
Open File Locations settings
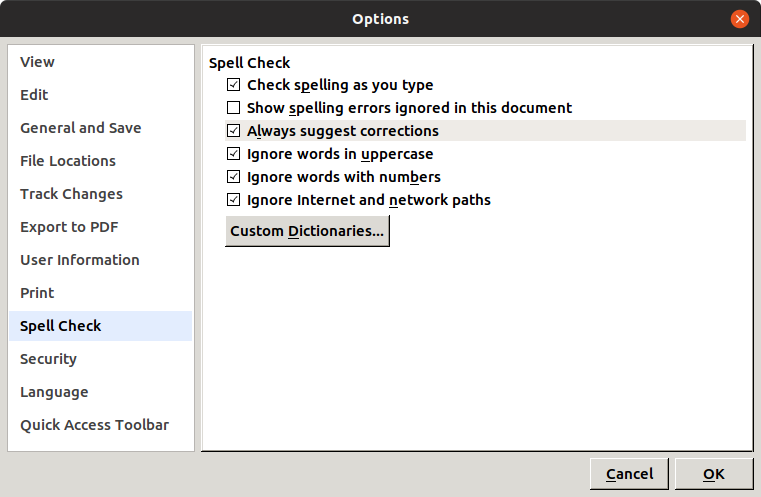[68, 161]
